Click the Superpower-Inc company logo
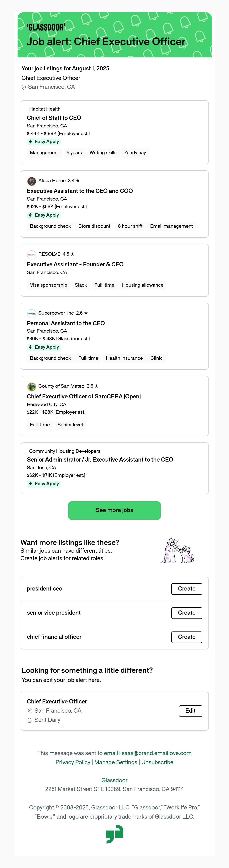This screenshot has width=229, height=868. (x=32, y=313)
